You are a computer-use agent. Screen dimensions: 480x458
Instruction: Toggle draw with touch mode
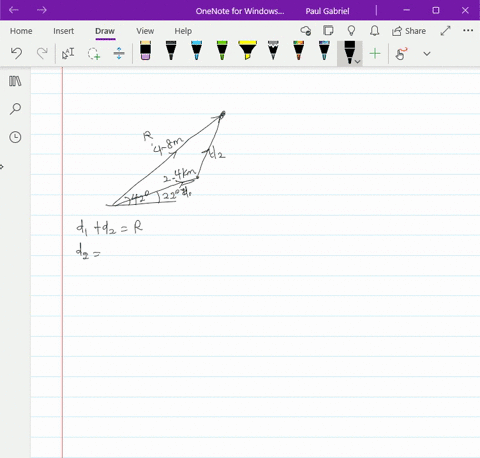click(x=401, y=53)
